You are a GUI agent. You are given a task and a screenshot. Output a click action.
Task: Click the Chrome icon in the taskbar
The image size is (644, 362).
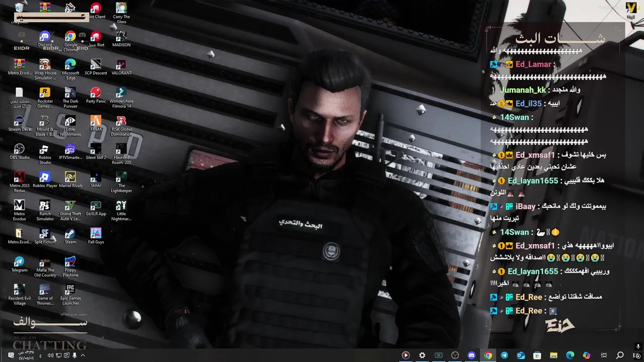pos(488,355)
